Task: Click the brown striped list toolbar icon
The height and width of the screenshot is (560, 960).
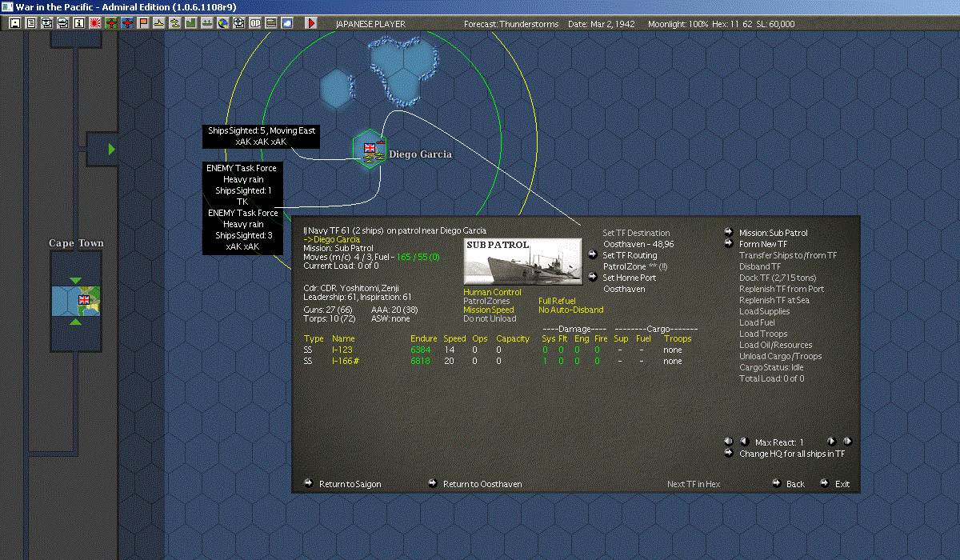Action: (x=271, y=23)
